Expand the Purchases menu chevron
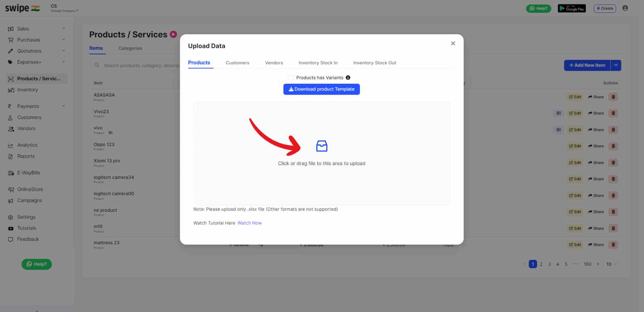 click(63, 40)
